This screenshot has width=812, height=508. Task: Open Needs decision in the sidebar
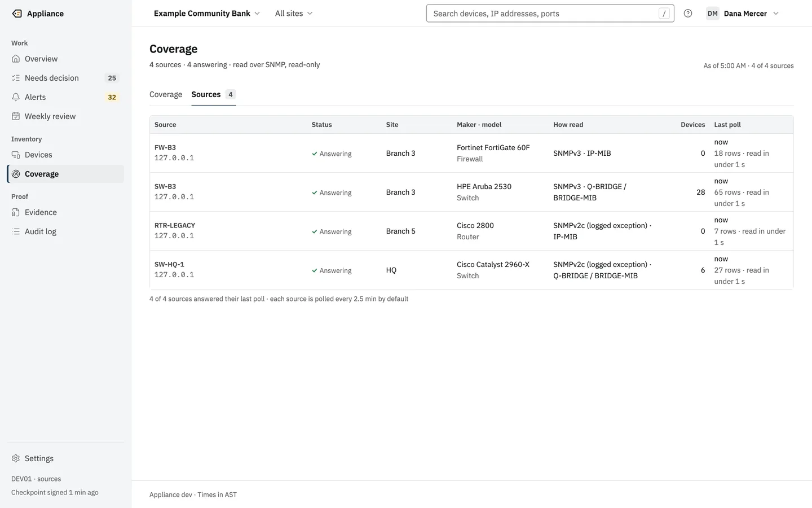click(x=65, y=78)
